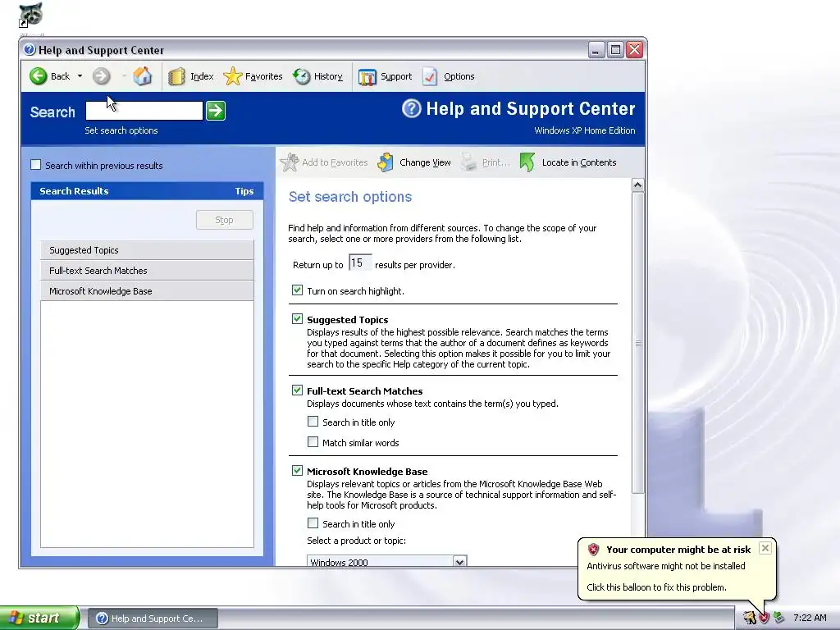Click the Locate in Contents green arrow icon
This screenshot has width=840, height=630.
(x=527, y=162)
